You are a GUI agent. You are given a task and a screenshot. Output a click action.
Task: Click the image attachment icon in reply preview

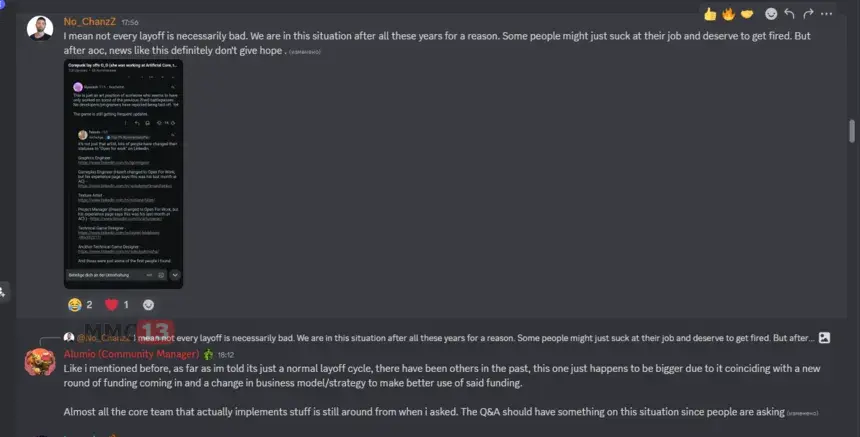click(x=824, y=338)
